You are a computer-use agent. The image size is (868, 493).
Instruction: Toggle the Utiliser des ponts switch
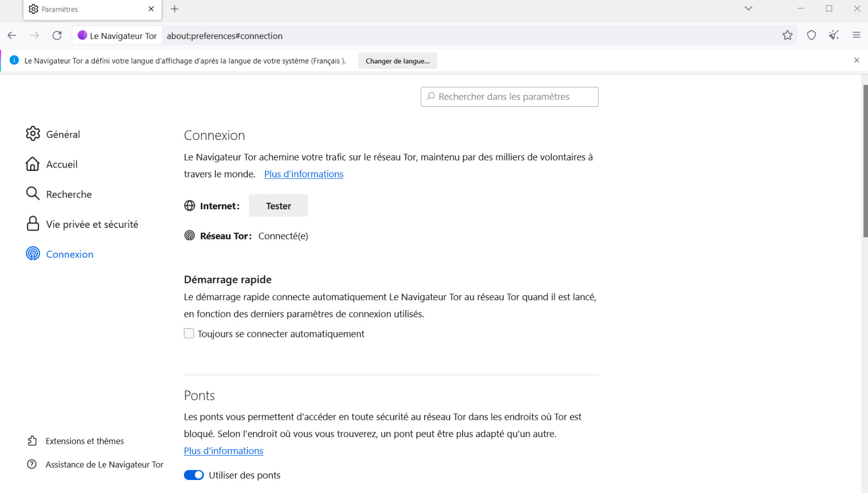point(194,475)
